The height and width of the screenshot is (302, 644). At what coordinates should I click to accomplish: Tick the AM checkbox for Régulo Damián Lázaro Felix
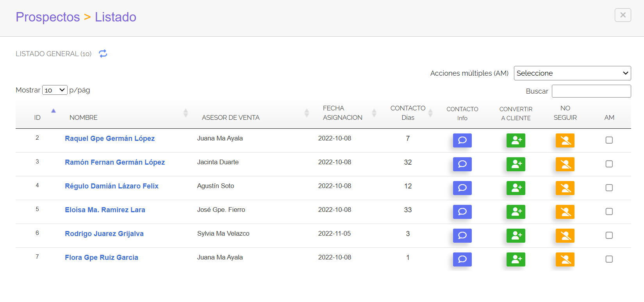pos(609,188)
